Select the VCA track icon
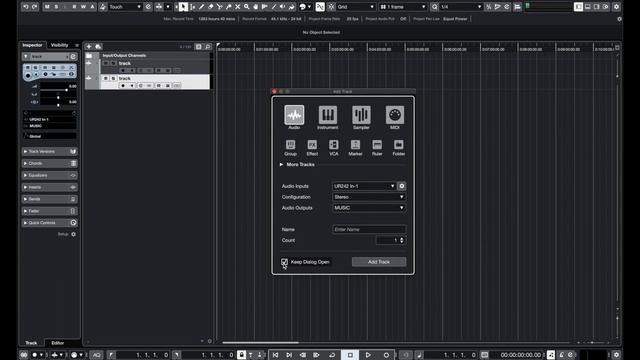The height and width of the screenshot is (360, 640). click(333, 145)
